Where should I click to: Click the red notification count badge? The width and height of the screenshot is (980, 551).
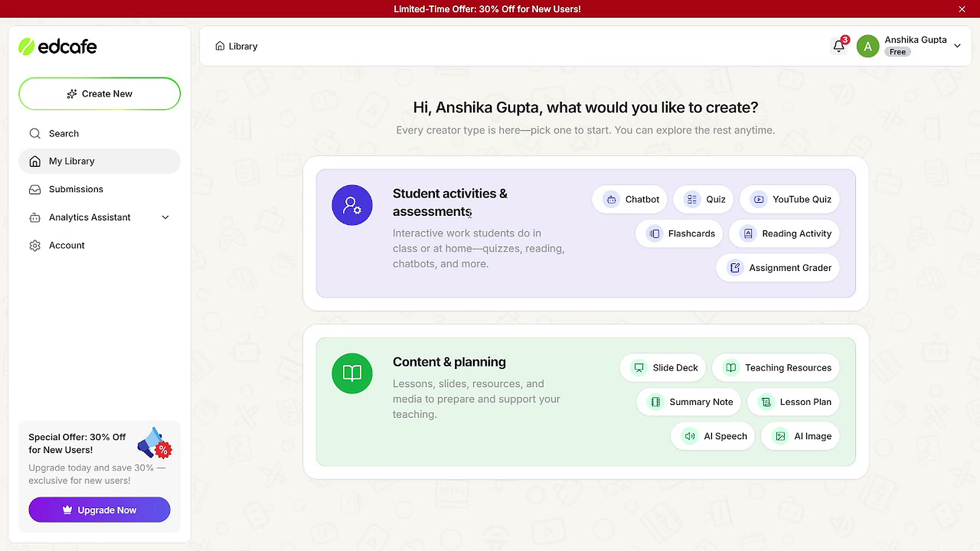click(x=845, y=39)
